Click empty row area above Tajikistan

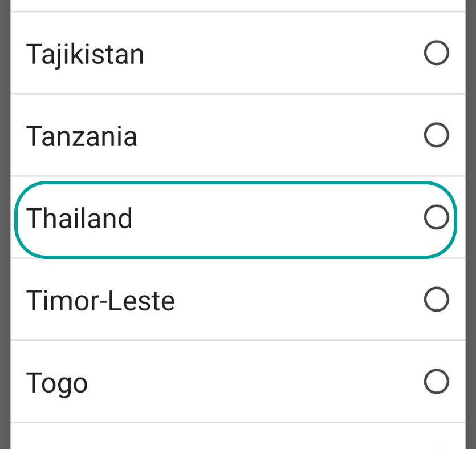[x=238, y=6]
